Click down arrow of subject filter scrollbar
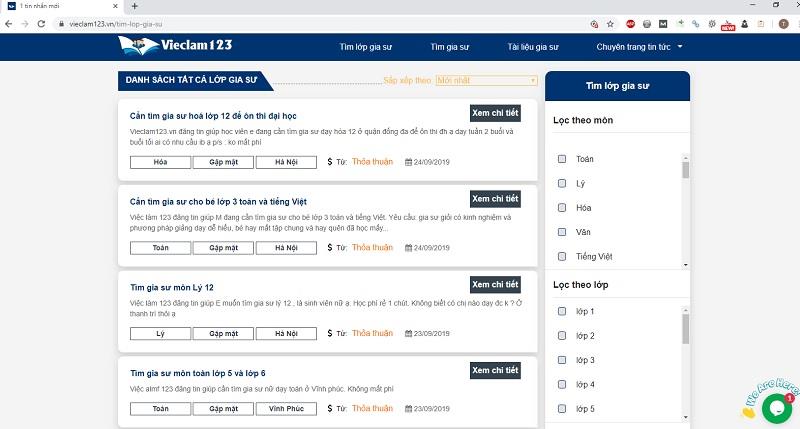The image size is (800, 429). click(x=686, y=264)
